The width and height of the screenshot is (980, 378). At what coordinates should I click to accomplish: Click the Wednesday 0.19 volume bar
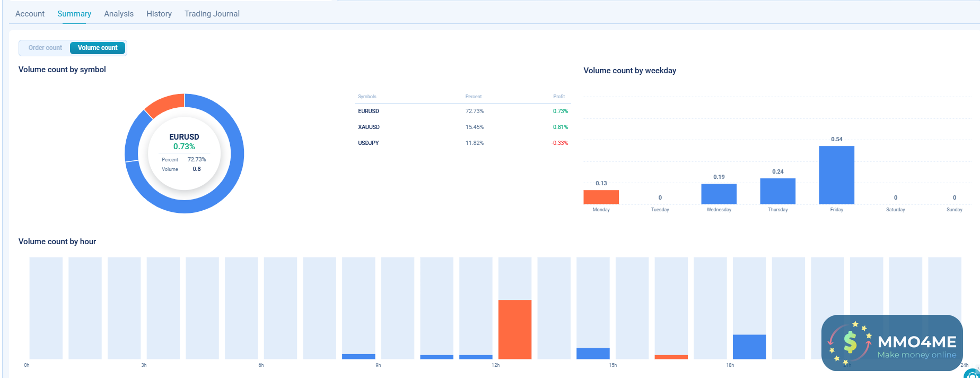pyautogui.click(x=719, y=194)
